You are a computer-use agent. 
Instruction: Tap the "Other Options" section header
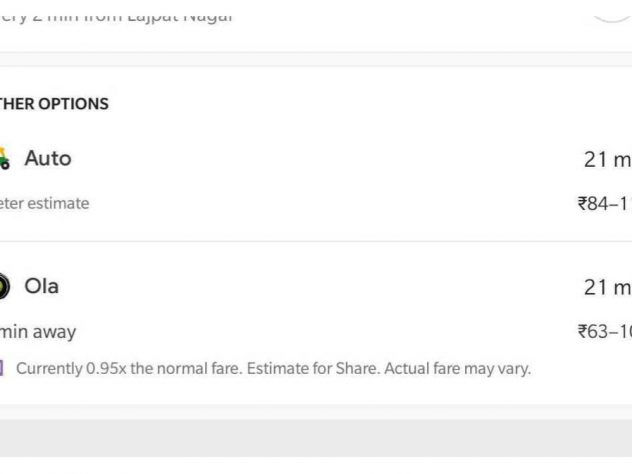(x=54, y=104)
